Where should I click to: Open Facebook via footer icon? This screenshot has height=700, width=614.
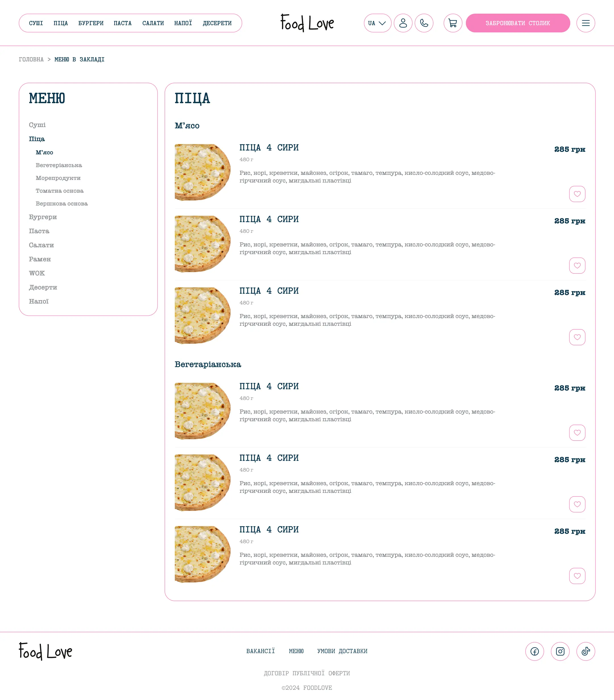click(x=535, y=651)
